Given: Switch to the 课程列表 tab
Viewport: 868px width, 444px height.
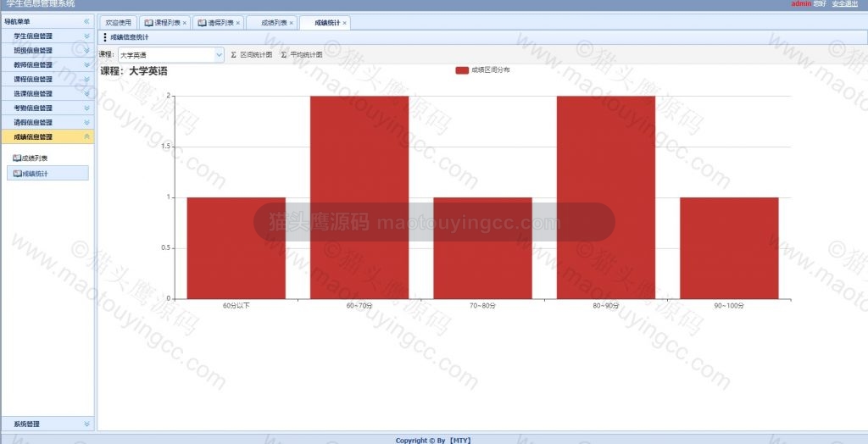Looking at the screenshot, I should click(x=167, y=23).
